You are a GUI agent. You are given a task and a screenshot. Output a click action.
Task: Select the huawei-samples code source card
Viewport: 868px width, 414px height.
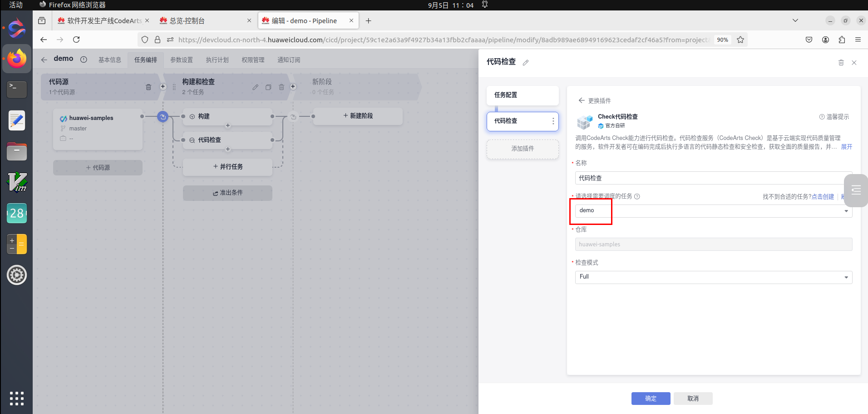[98, 129]
